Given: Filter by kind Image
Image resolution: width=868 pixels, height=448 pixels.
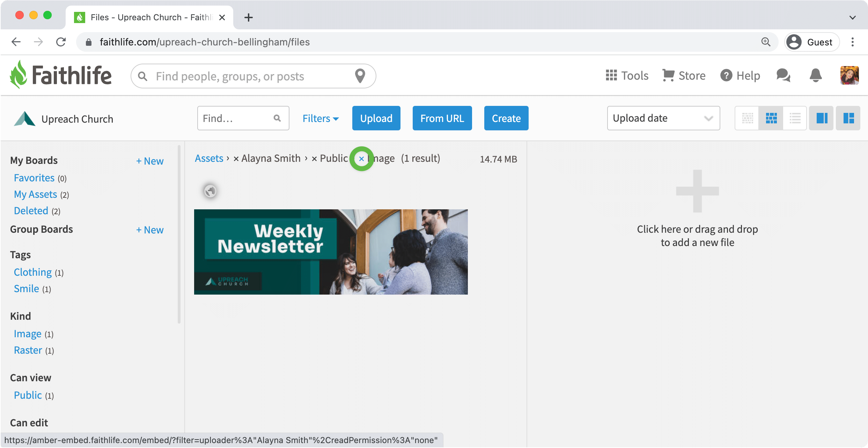Looking at the screenshot, I should pyautogui.click(x=28, y=334).
